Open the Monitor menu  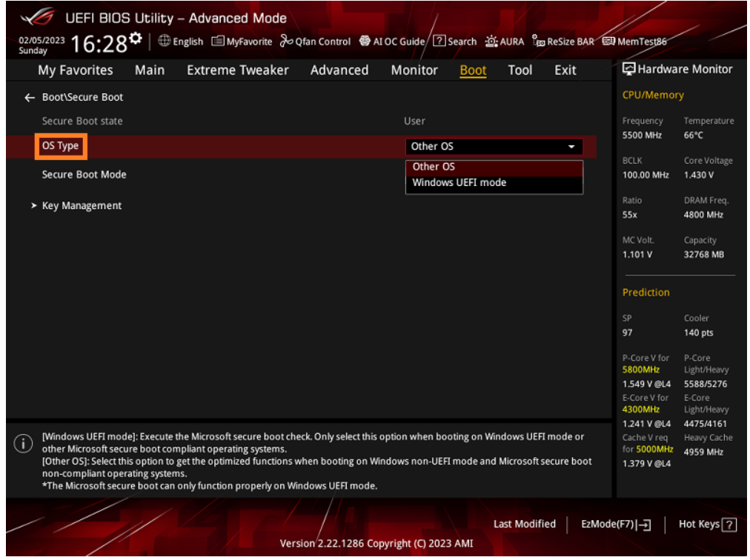click(x=414, y=70)
